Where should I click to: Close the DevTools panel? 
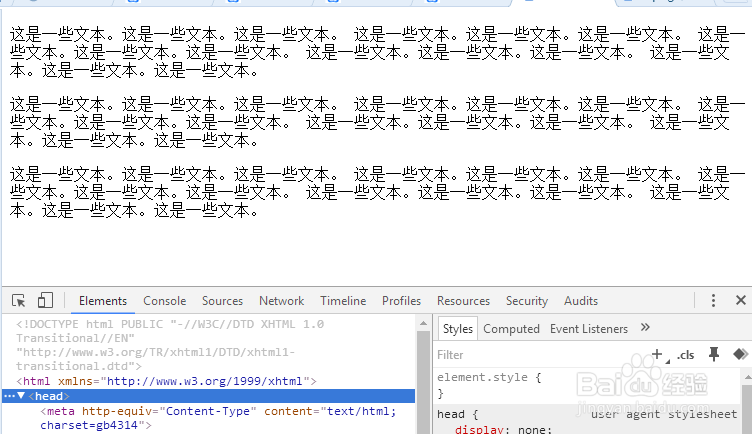pyautogui.click(x=740, y=300)
